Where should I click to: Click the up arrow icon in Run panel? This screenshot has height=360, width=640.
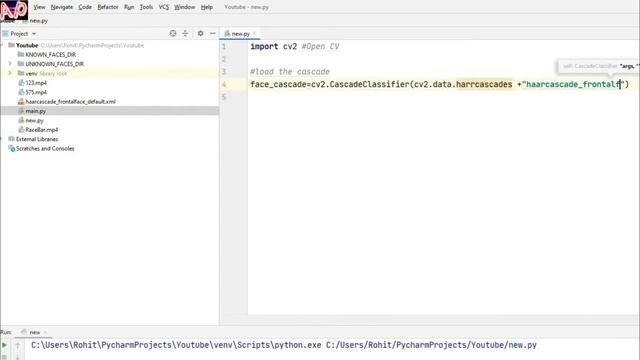[18, 345]
